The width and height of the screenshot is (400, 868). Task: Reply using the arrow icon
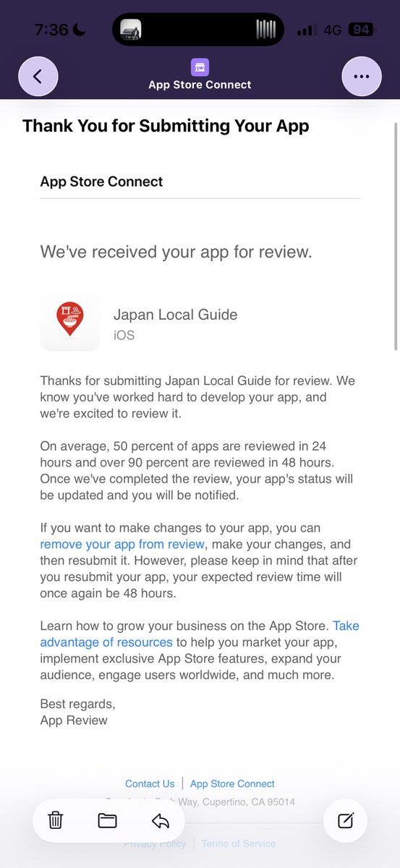160,820
